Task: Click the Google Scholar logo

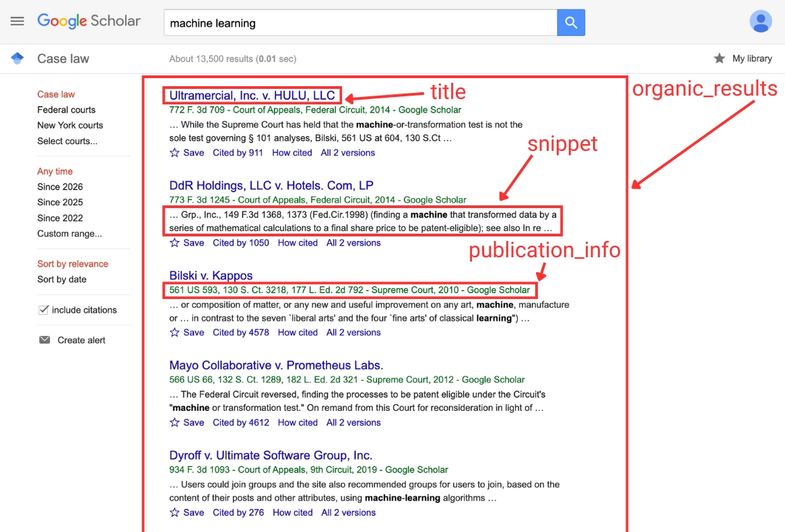Action: coord(89,21)
